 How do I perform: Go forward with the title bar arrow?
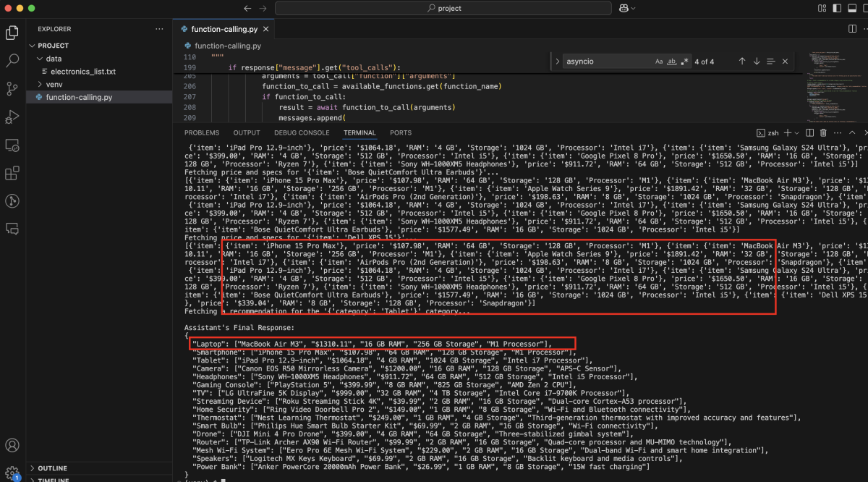[x=263, y=8]
